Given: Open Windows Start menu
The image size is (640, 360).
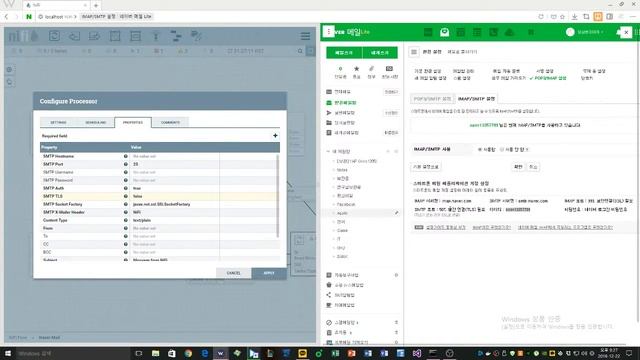Looking at the screenshot, I should [8, 353].
